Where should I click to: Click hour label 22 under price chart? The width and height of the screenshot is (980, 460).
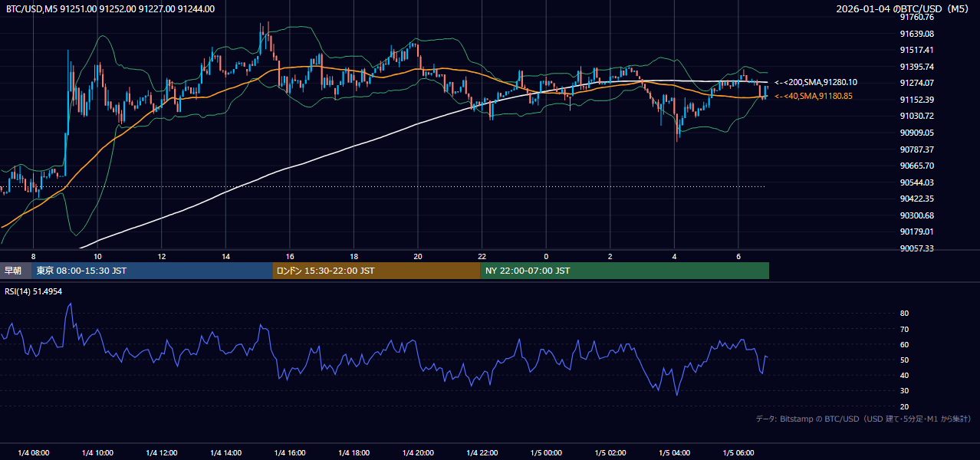coord(482,256)
